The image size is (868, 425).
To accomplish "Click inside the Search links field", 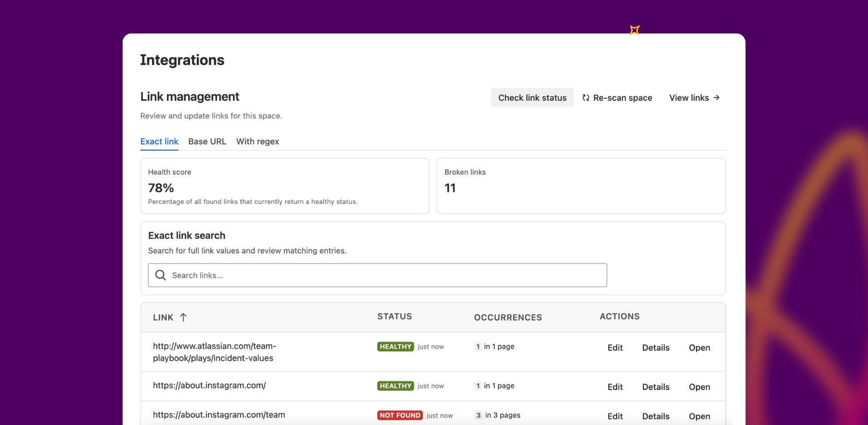I will 377,275.
